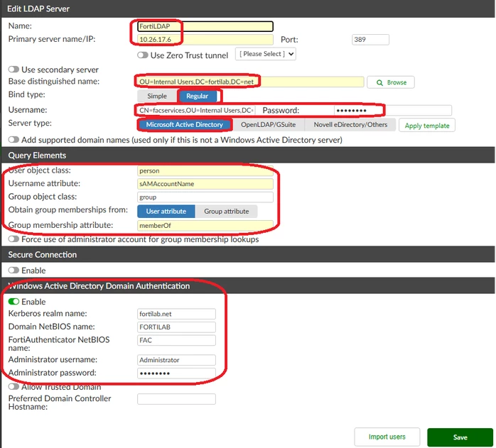Screen dimensions: 496x448
Task: Click the bind Password field
Action: click(392, 110)
